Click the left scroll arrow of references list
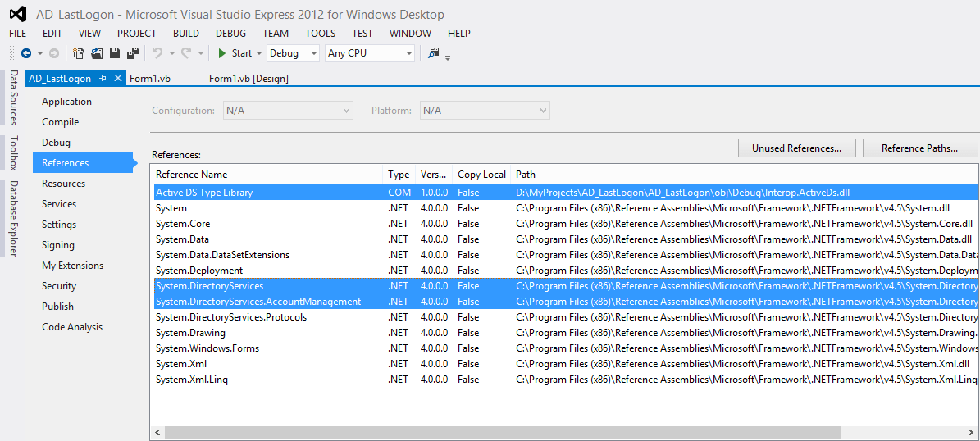Image resolution: width=980 pixels, height=441 pixels. click(x=157, y=432)
